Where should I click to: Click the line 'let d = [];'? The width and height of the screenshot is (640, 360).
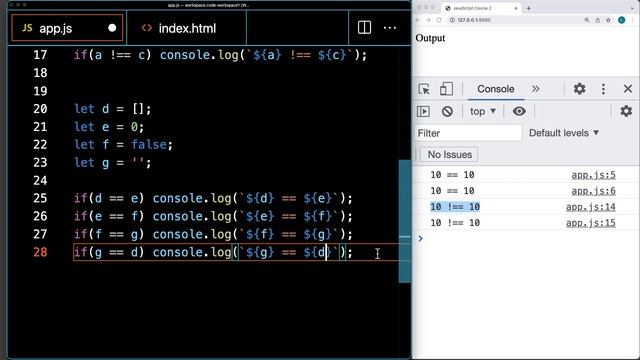pos(113,109)
